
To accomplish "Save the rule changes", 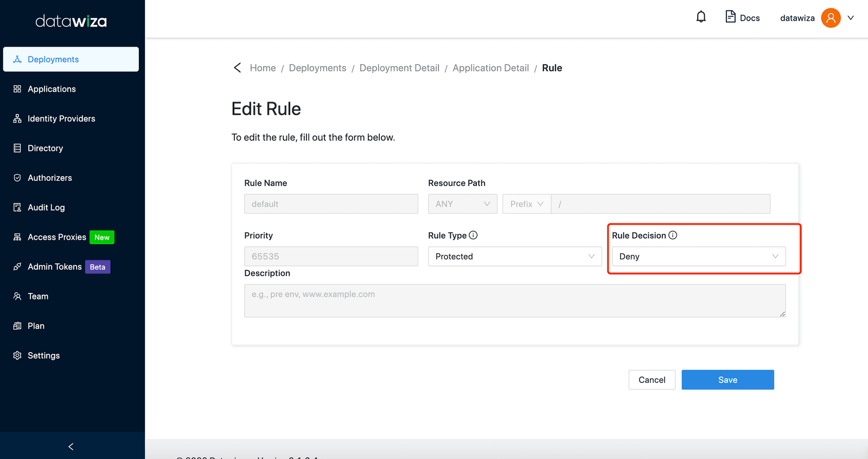I will tap(727, 380).
